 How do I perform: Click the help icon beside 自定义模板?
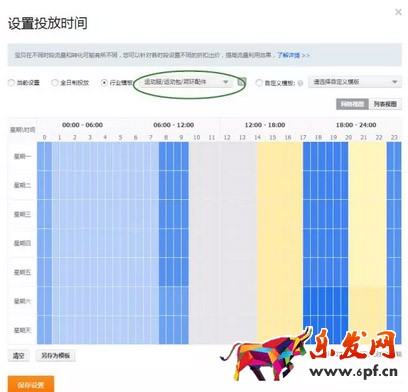300,83
